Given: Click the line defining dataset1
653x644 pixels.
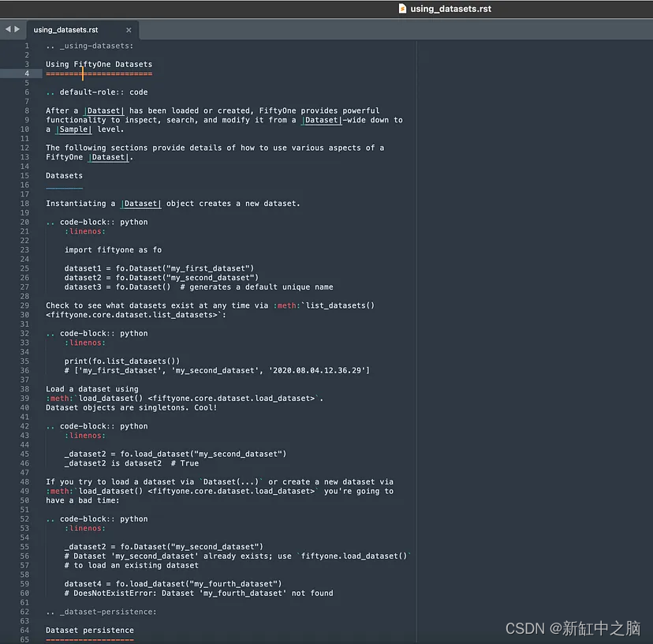Looking at the screenshot, I should [x=159, y=268].
